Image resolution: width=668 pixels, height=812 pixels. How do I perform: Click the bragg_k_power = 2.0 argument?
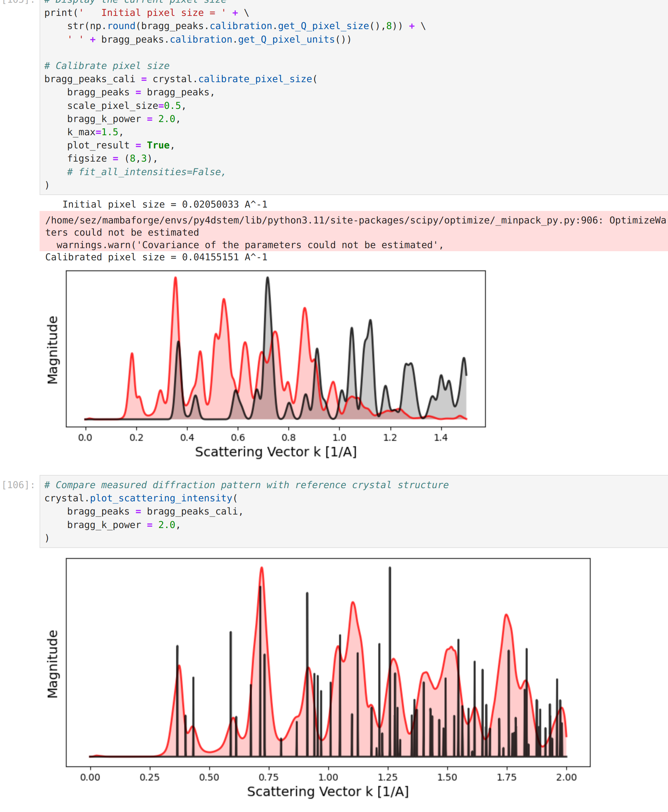[124, 119]
